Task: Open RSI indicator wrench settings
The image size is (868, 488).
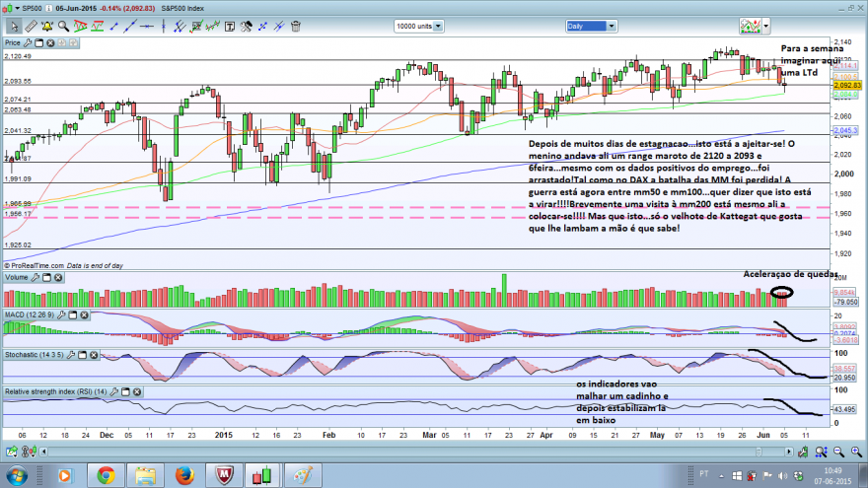Action: pos(114,391)
